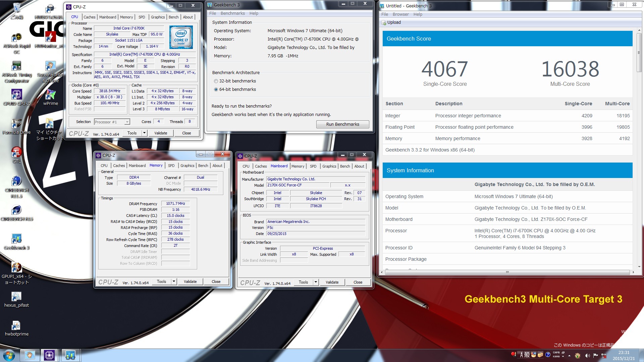
Task: Expand Tools dropdown arrow in Memory CPU-Z window
Action: pos(174,282)
